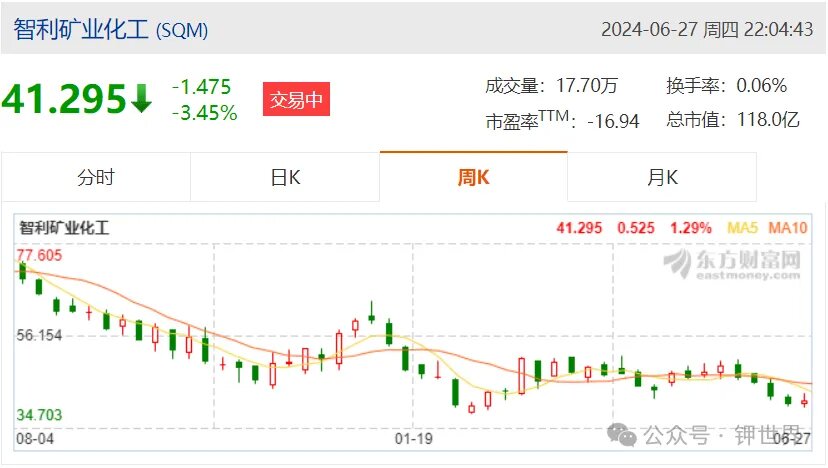Click the 56.154 axis price label

pyautogui.click(x=39, y=335)
